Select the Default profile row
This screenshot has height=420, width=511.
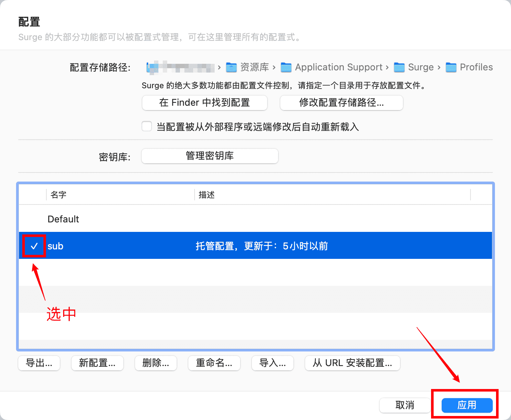255,219
